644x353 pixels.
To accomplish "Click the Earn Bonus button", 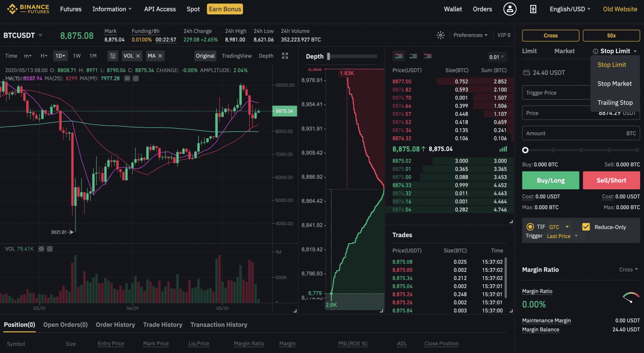I will (x=225, y=9).
